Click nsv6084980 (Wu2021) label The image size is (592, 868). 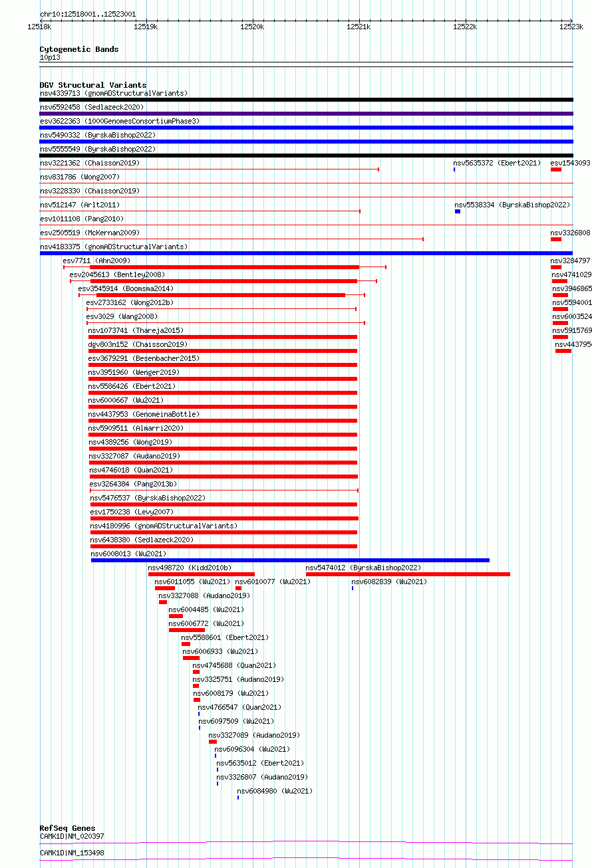click(x=275, y=791)
